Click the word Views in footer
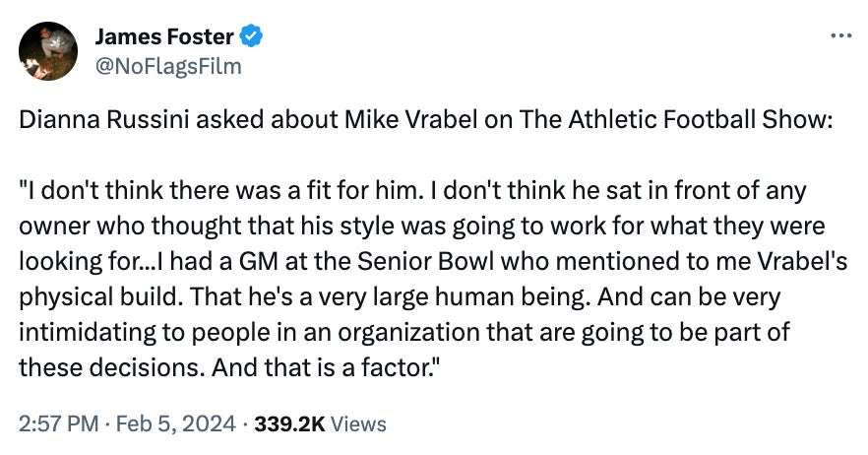The image size is (868, 455). tap(358, 424)
